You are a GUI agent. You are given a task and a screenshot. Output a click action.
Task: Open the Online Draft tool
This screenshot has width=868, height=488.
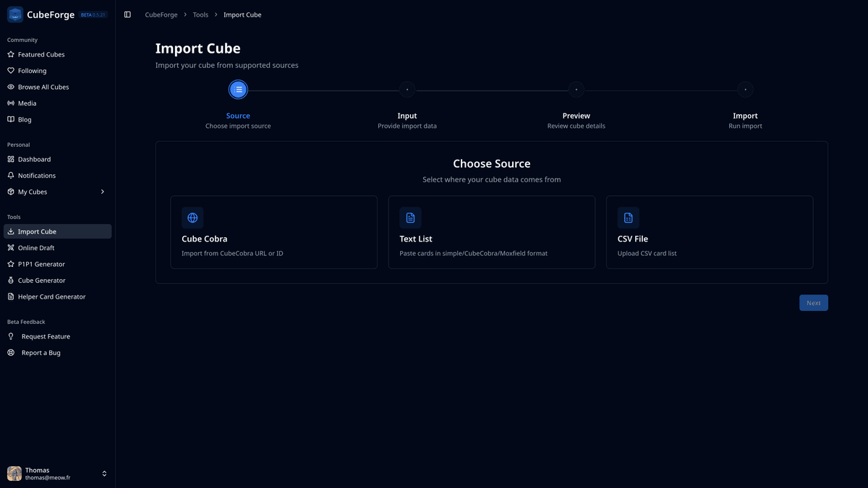[41, 247]
